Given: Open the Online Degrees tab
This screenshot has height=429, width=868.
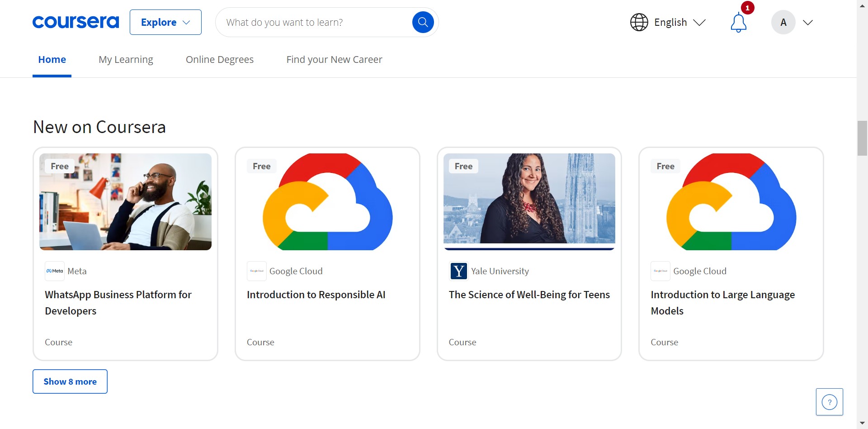Looking at the screenshot, I should 219,60.
